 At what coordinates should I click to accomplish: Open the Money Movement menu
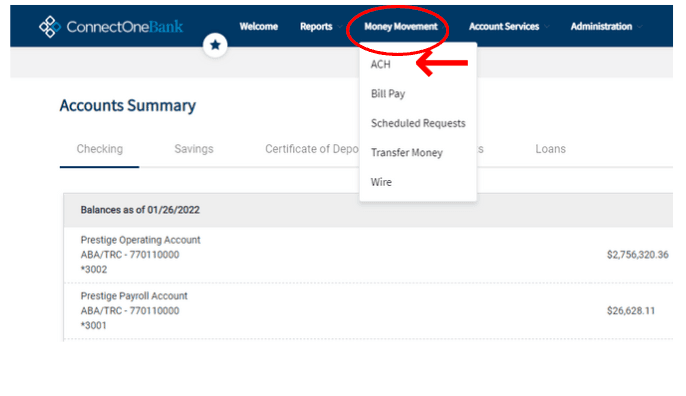(x=401, y=27)
